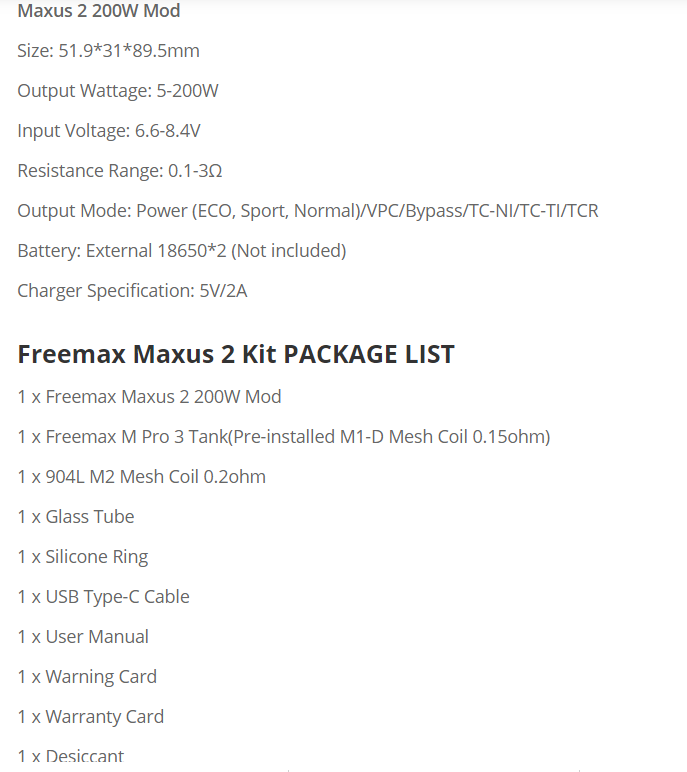This screenshot has width=687, height=772.
Task: Click the Size 51.9*31*89.5mm line
Action: [115, 51]
